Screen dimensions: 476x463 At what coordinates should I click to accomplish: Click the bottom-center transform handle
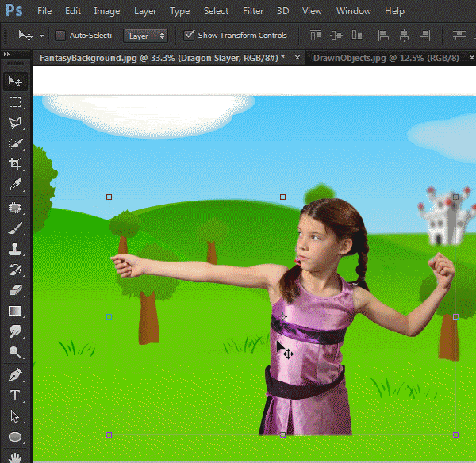[x=282, y=434]
